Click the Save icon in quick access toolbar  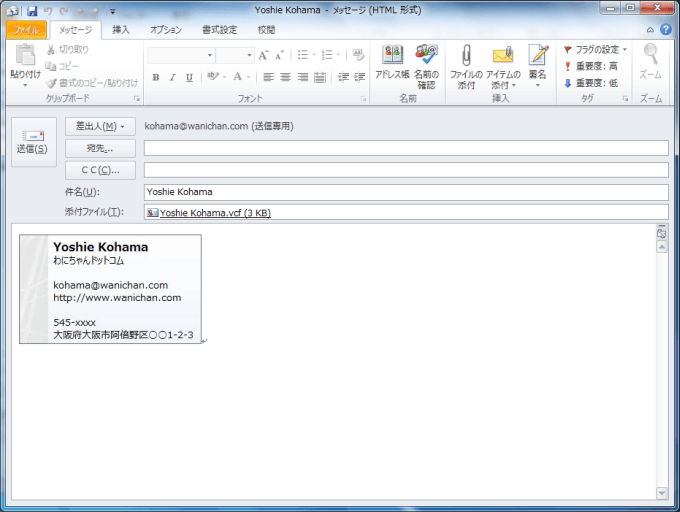(x=32, y=11)
